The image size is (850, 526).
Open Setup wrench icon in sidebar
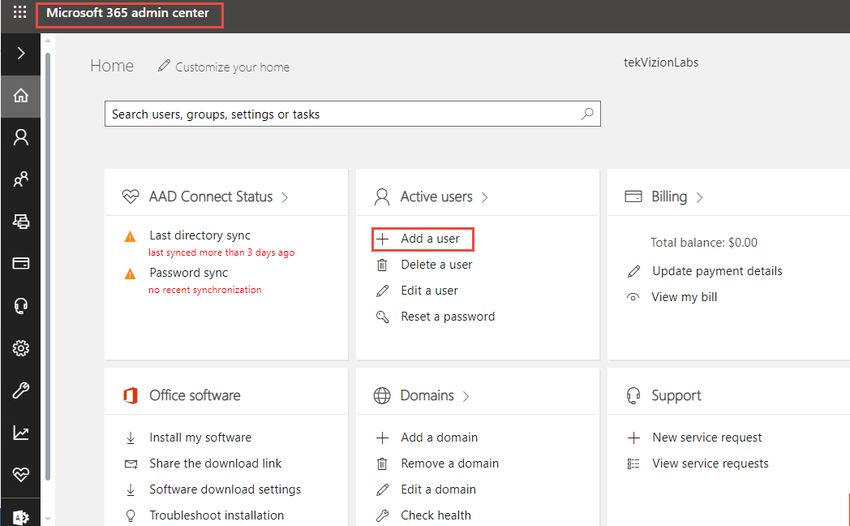[21, 390]
